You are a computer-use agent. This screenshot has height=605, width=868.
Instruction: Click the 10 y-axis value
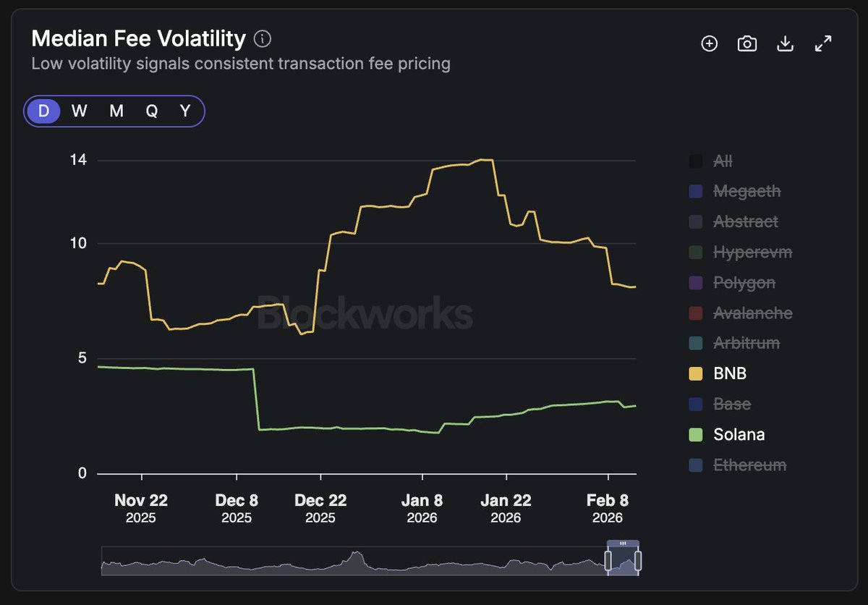point(78,243)
